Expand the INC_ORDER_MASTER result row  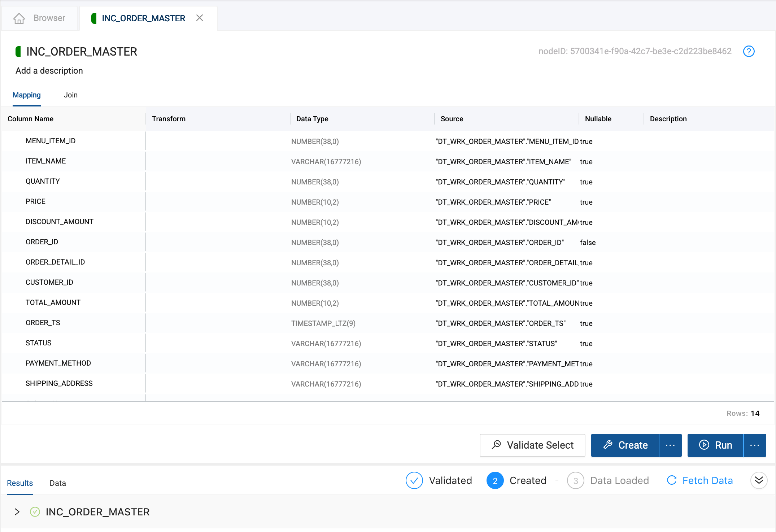point(17,512)
